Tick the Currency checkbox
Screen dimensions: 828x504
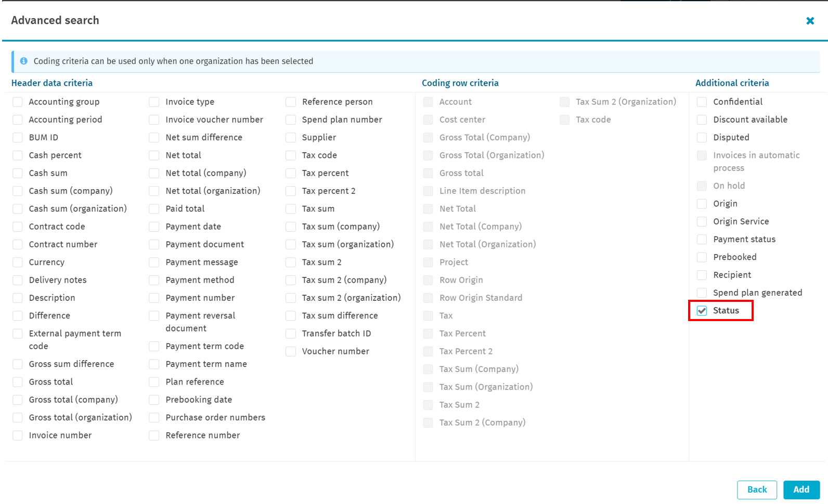(x=18, y=262)
